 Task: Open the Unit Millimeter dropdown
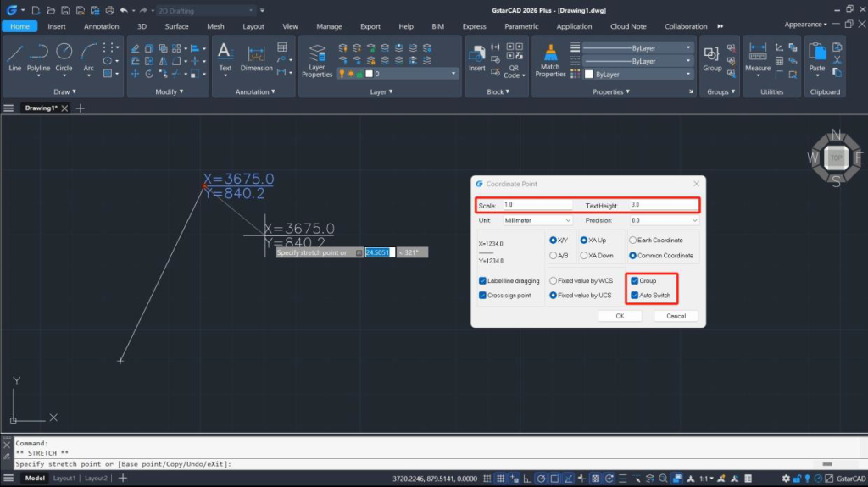537,220
